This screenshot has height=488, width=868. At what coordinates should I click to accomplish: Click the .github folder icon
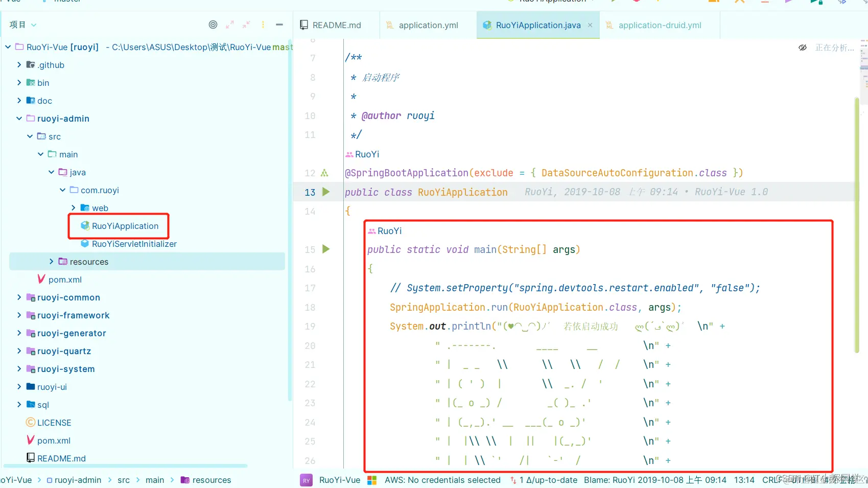[x=31, y=65]
